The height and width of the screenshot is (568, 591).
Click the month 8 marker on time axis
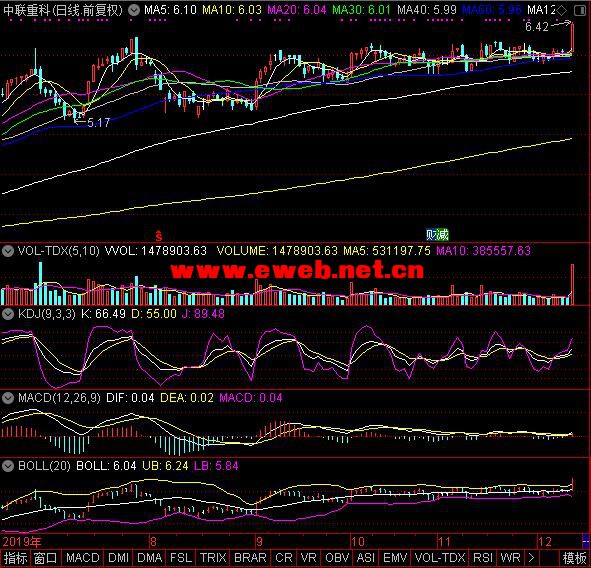(x=153, y=542)
